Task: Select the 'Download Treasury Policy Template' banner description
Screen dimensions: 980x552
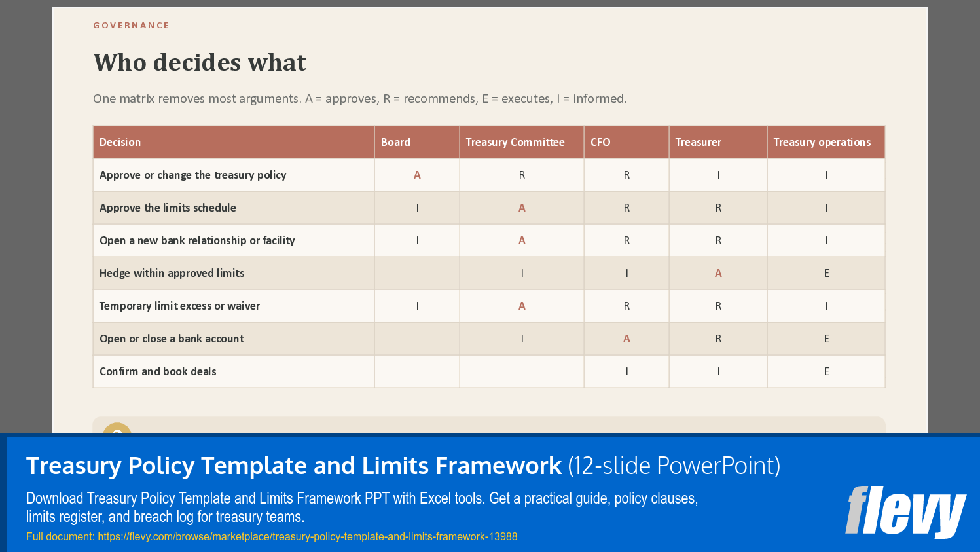Action: pos(362,507)
